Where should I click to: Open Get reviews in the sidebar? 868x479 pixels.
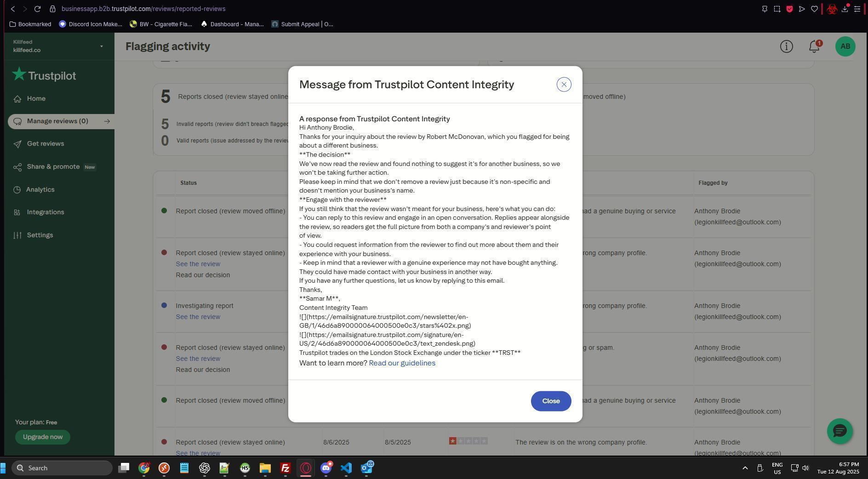pos(46,144)
